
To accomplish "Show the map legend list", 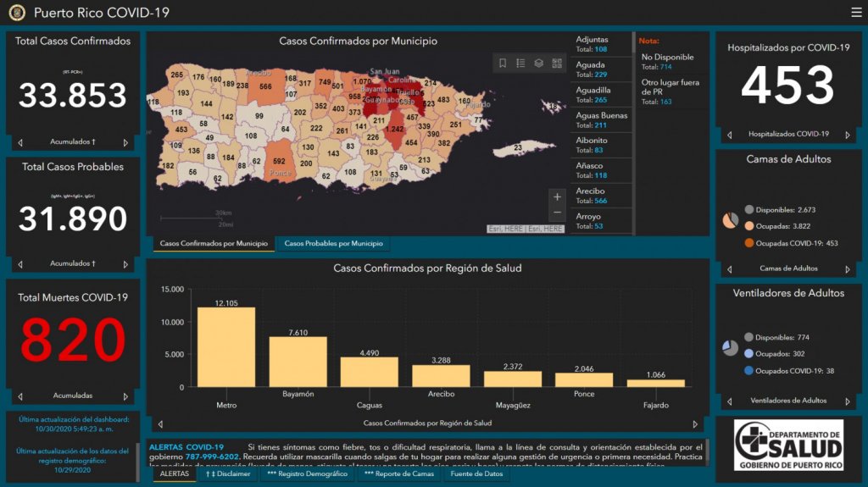I will click(x=520, y=64).
